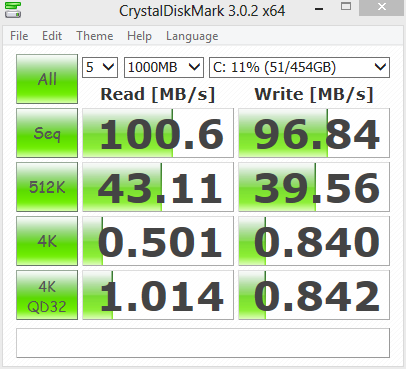The height and width of the screenshot is (369, 406).
Task: Select the 4K read result 0.501
Action: 158,241
